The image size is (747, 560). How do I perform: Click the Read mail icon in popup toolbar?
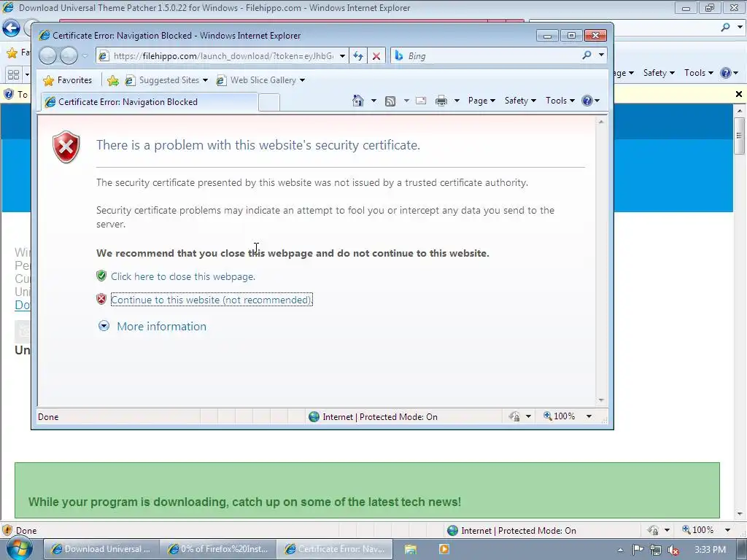421,101
